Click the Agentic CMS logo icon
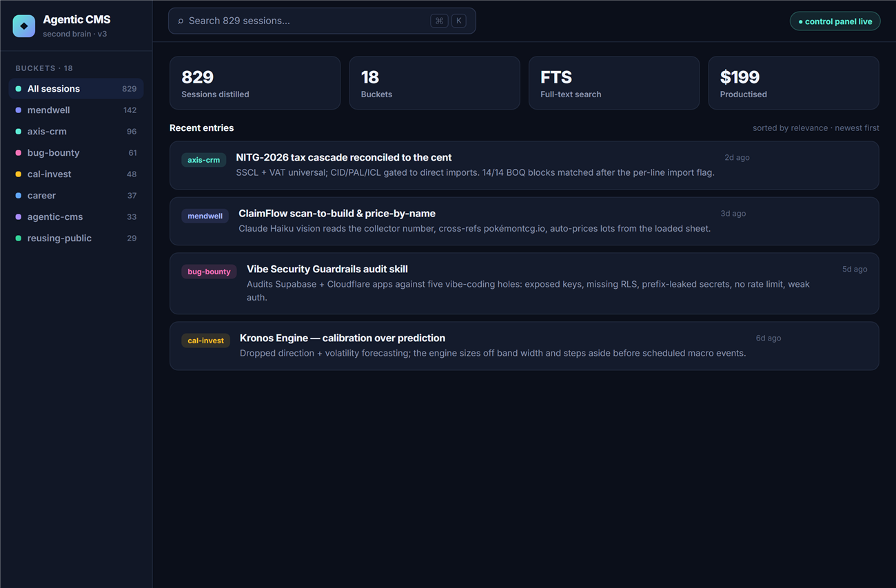896x588 pixels. [x=24, y=26]
